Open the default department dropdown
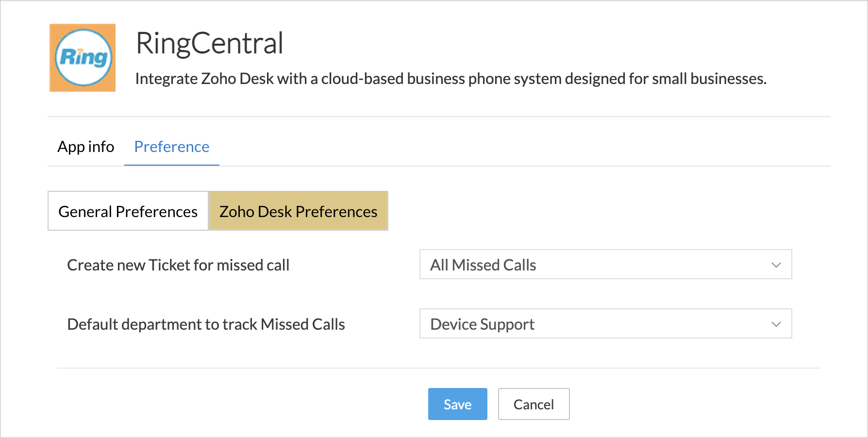Viewport: 868px width, 438px height. pyautogui.click(x=605, y=324)
